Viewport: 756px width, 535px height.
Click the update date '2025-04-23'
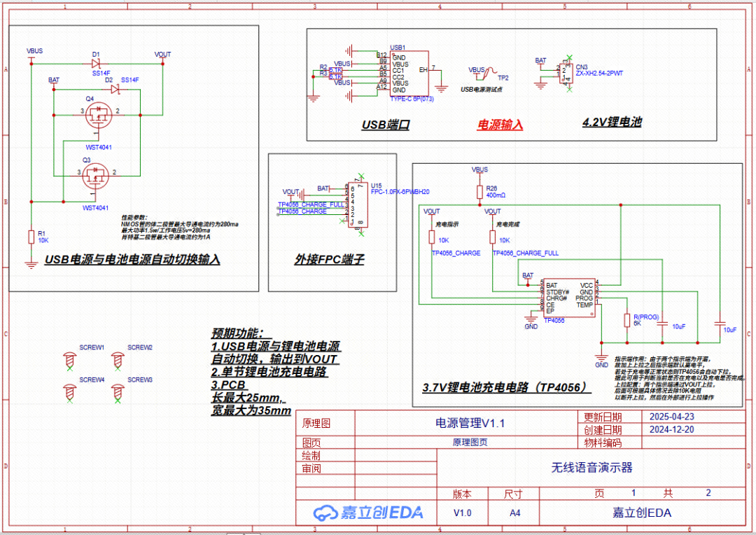coord(671,417)
